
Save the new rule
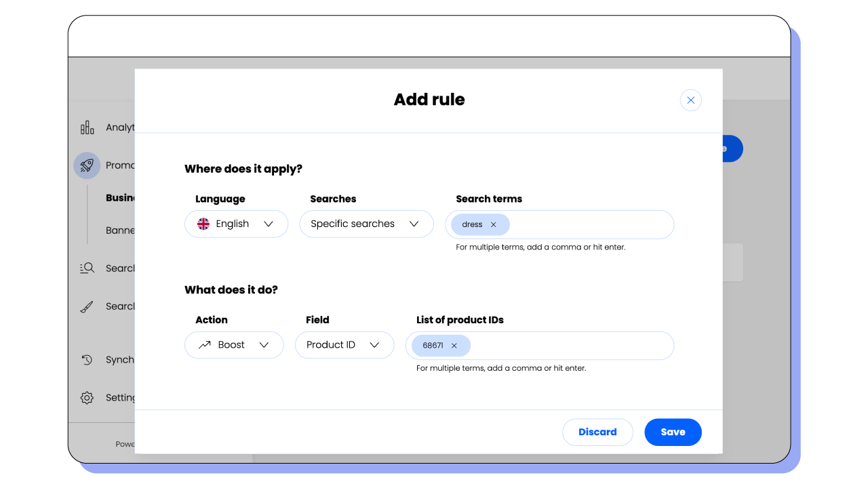tap(673, 432)
